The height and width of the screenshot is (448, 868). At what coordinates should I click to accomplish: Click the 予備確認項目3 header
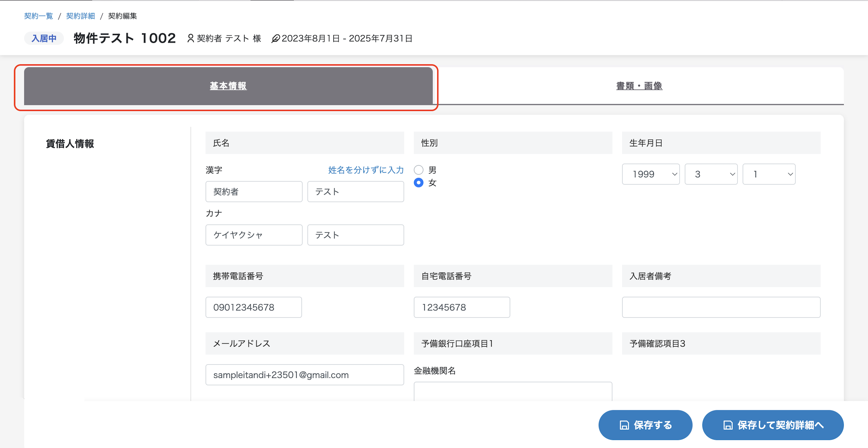(x=721, y=344)
